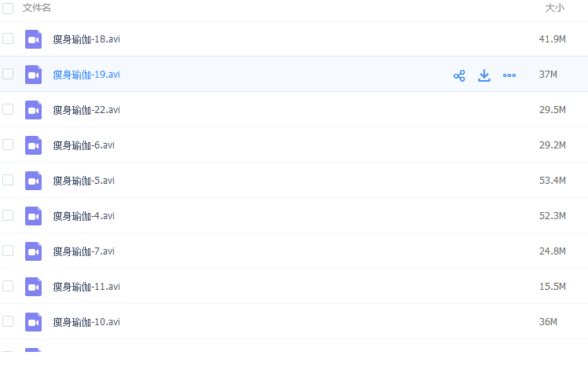Click the video icon for 瘦身瑜伽-11.avi

33,287
